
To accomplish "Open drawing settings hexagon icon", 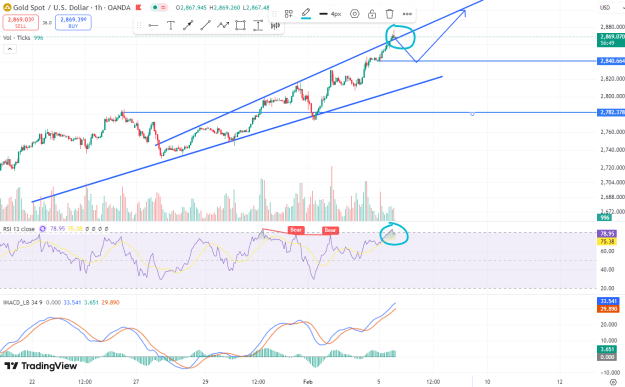I will [354, 14].
